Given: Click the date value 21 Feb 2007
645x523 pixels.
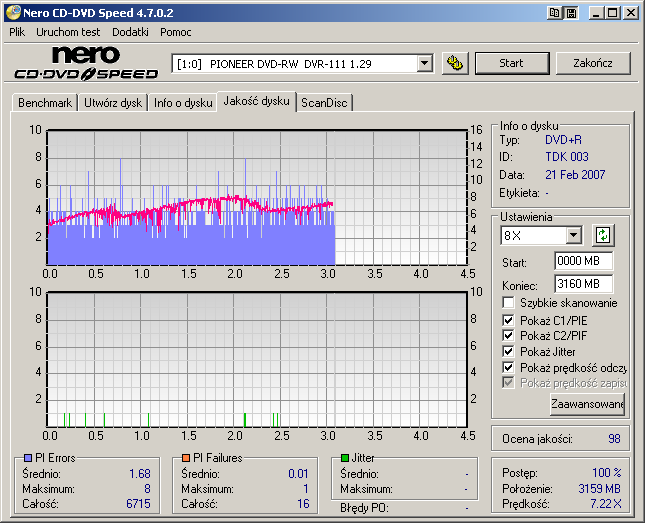Looking at the screenshot, I should pos(575,175).
